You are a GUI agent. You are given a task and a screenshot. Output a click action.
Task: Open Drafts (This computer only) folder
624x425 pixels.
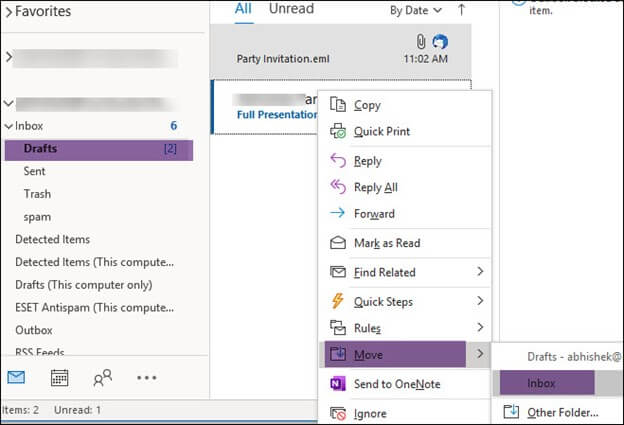84,285
